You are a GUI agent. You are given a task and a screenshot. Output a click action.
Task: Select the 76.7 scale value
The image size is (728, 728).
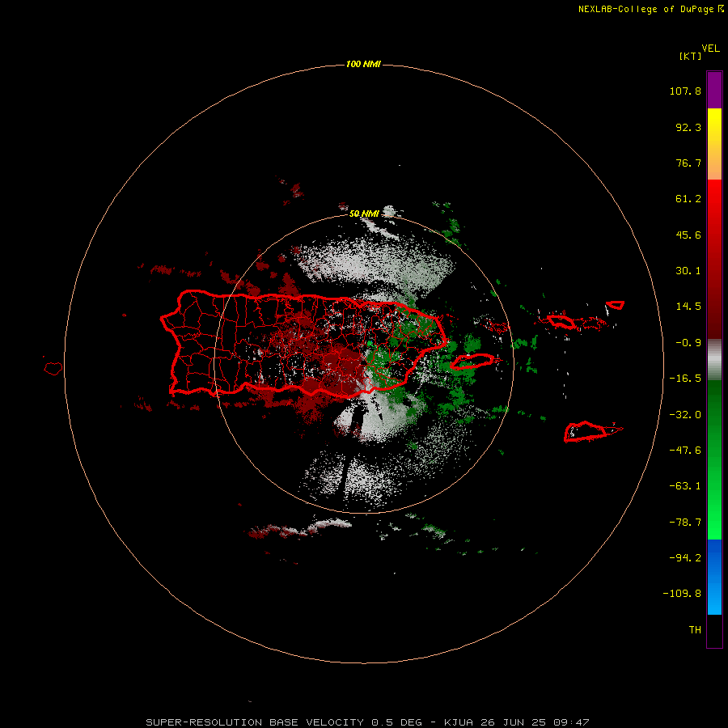coord(688,163)
